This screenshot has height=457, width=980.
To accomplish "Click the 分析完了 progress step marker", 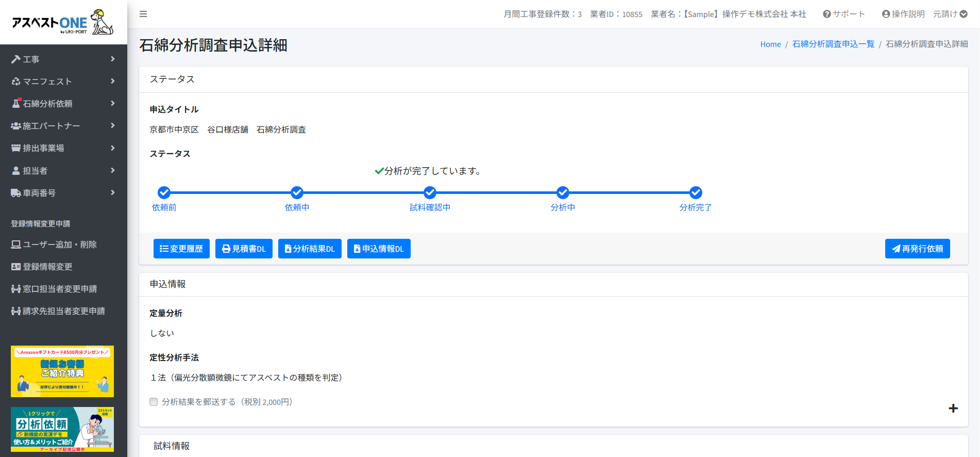I will click(696, 192).
